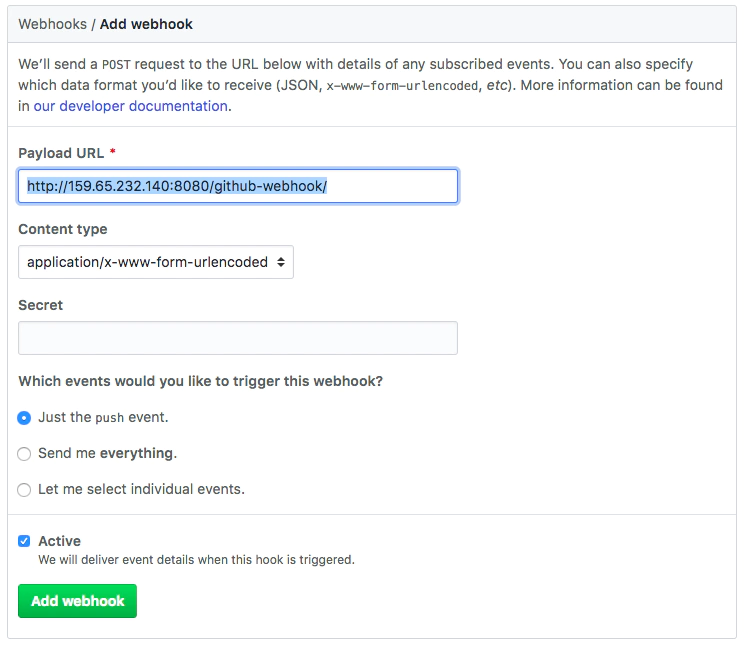Choose the 'Send me everything' radio option
This screenshot has width=747, height=651.
pyautogui.click(x=24, y=454)
